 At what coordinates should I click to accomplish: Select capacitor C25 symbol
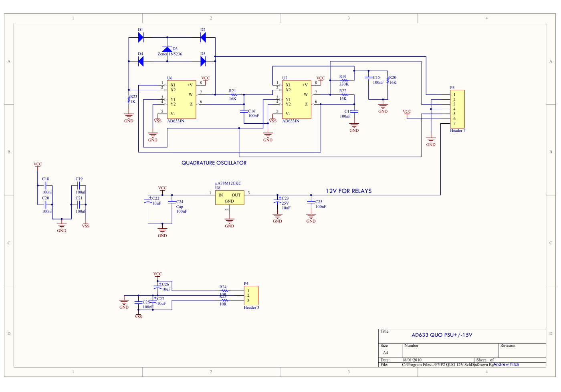coord(311,202)
